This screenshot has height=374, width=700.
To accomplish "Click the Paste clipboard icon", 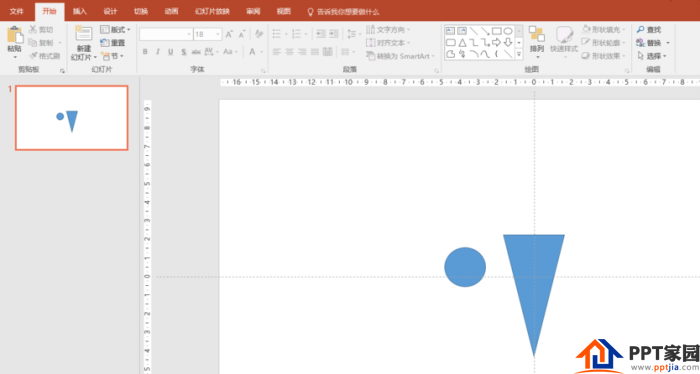I will [x=15, y=35].
